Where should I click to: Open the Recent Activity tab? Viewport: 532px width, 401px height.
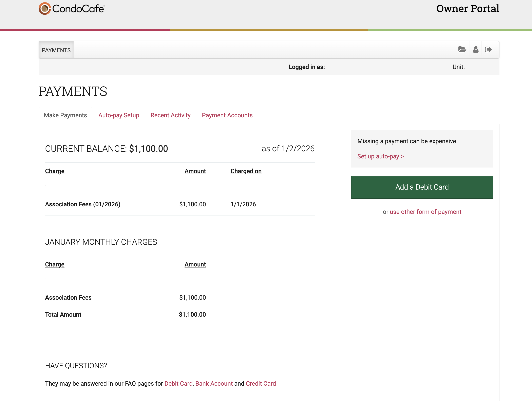tap(170, 115)
